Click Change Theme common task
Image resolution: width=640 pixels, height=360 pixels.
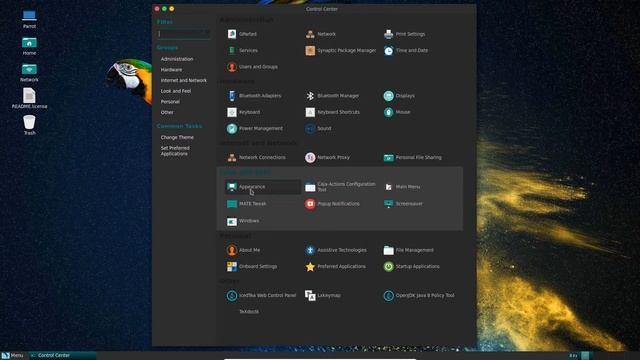177,137
